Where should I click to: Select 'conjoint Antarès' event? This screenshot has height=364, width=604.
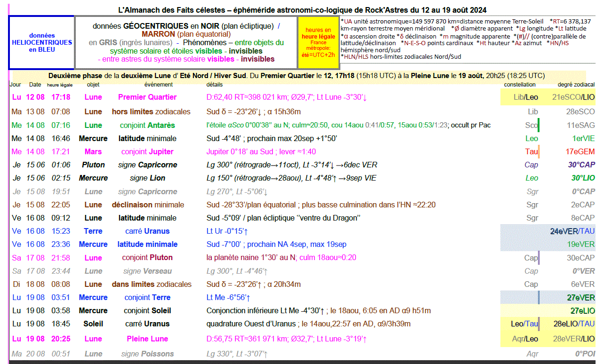[147, 125]
